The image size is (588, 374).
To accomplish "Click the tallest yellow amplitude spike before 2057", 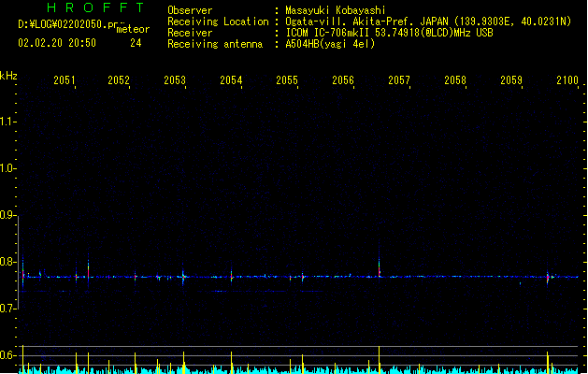I will pyautogui.click(x=380, y=359).
